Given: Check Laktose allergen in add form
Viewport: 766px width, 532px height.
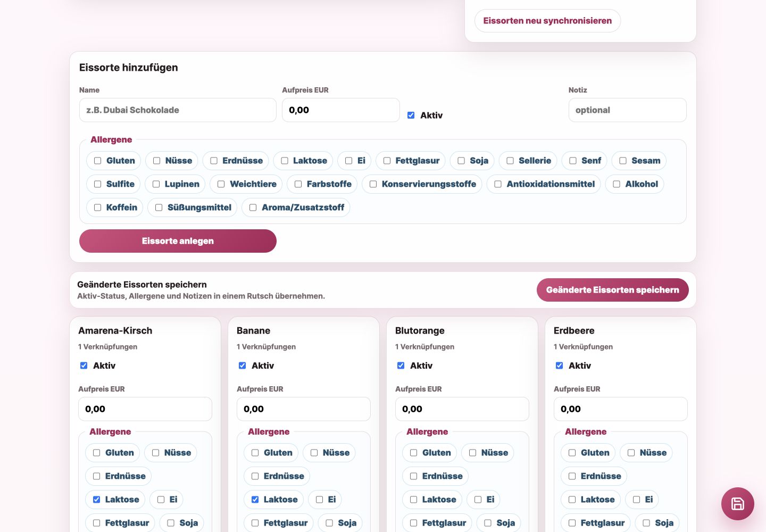Looking at the screenshot, I should [285, 161].
